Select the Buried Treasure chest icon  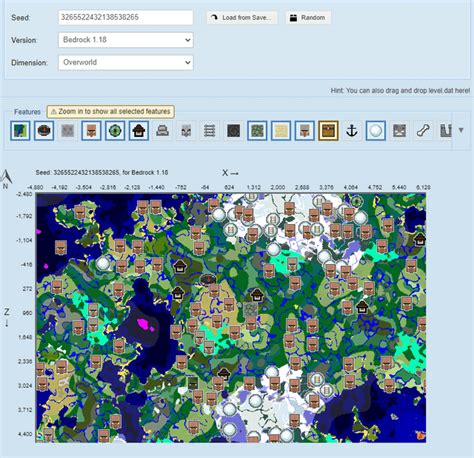click(328, 130)
